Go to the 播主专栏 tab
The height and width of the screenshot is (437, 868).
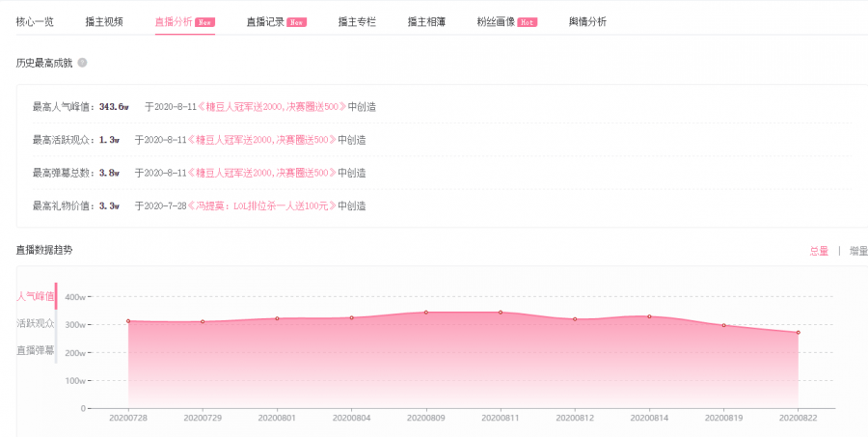click(x=357, y=21)
